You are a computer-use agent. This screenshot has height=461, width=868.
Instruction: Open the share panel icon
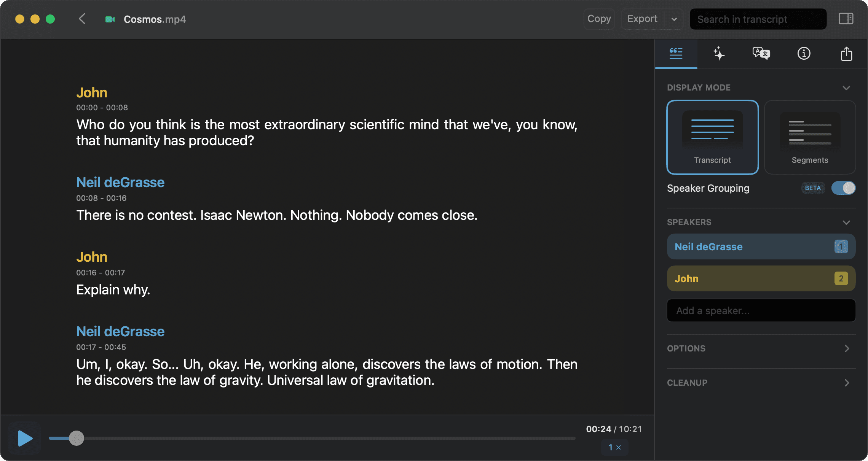(x=846, y=54)
